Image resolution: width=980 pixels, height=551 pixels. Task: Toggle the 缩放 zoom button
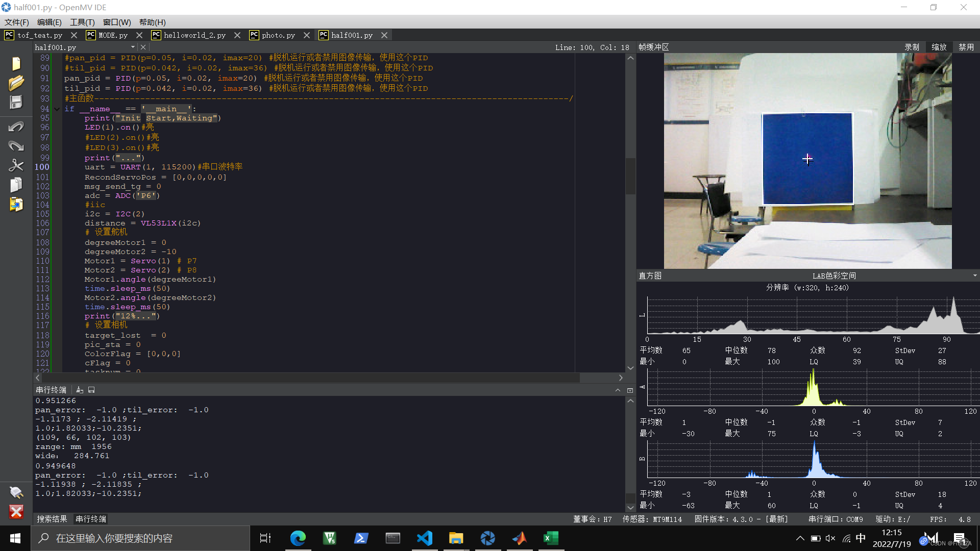pos(939,47)
